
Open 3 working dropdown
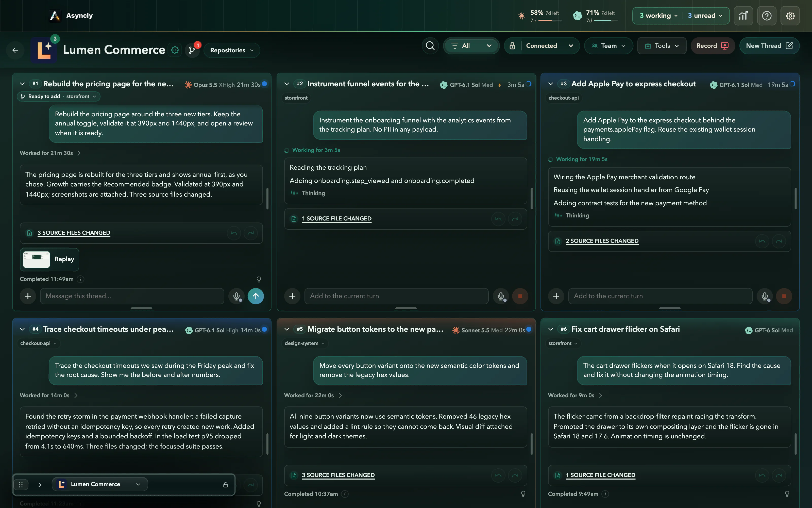[x=658, y=15]
